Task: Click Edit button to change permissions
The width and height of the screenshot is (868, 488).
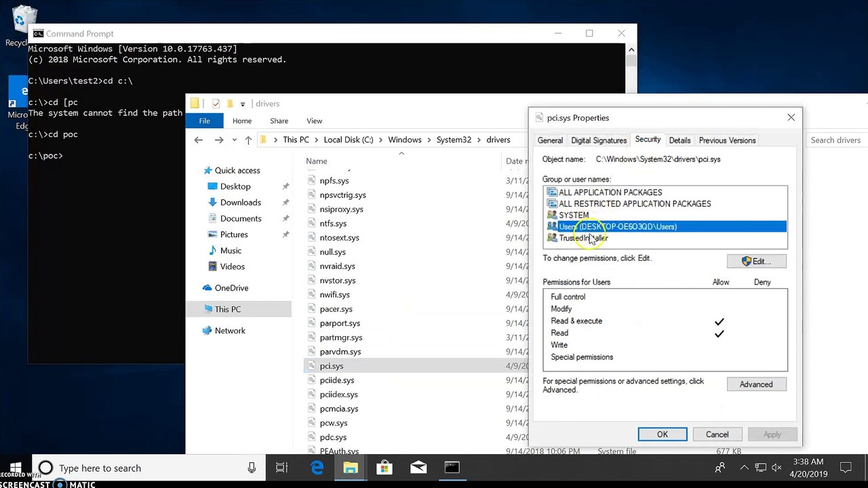Action: point(756,261)
